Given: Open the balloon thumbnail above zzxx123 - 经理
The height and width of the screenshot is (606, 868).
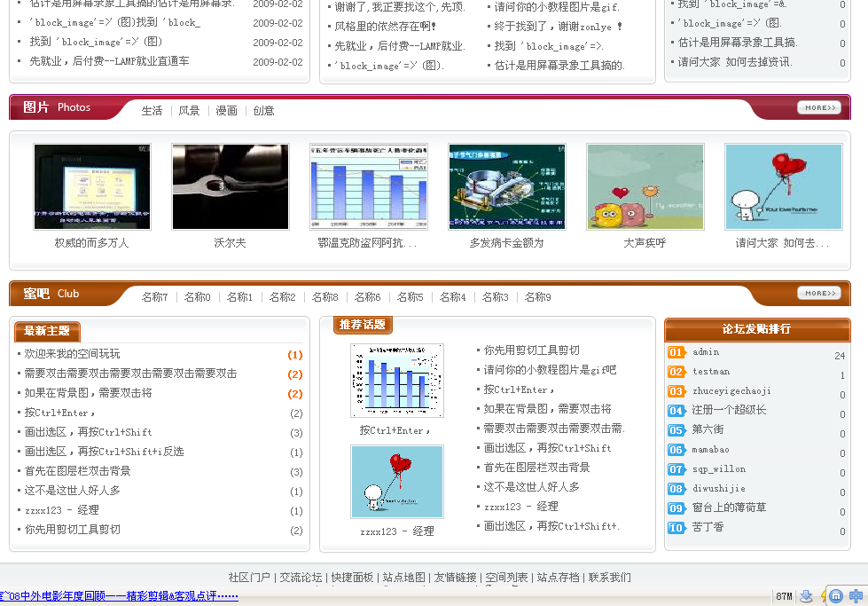Looking at the screenshot, I should pyautogui.click(x=397, y=482).
